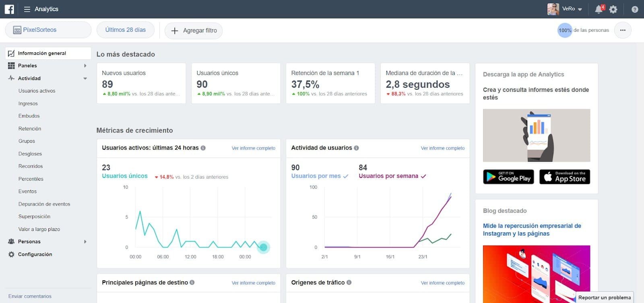Screen dimensions: 644x303
Task: Open Ver informe completo for Principales páginas de destino
Action: (254, 283)
